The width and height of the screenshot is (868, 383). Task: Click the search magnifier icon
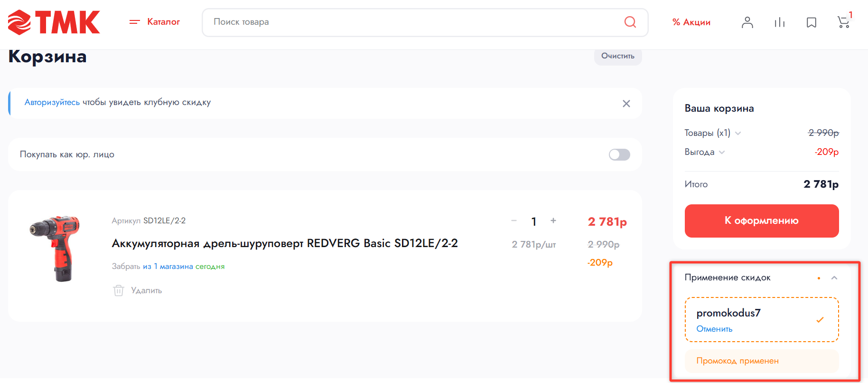(630, 22)
